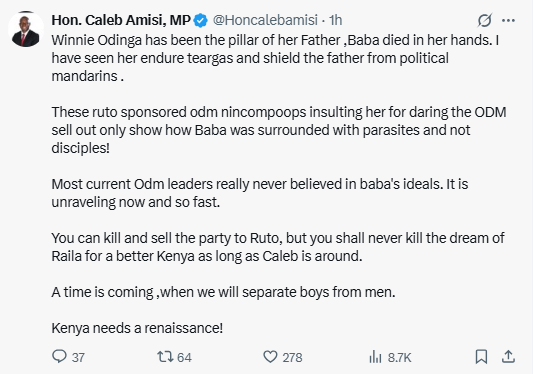Click the 8.7K views count
Screen dimensions: 534x374
[x=399, y=358]
